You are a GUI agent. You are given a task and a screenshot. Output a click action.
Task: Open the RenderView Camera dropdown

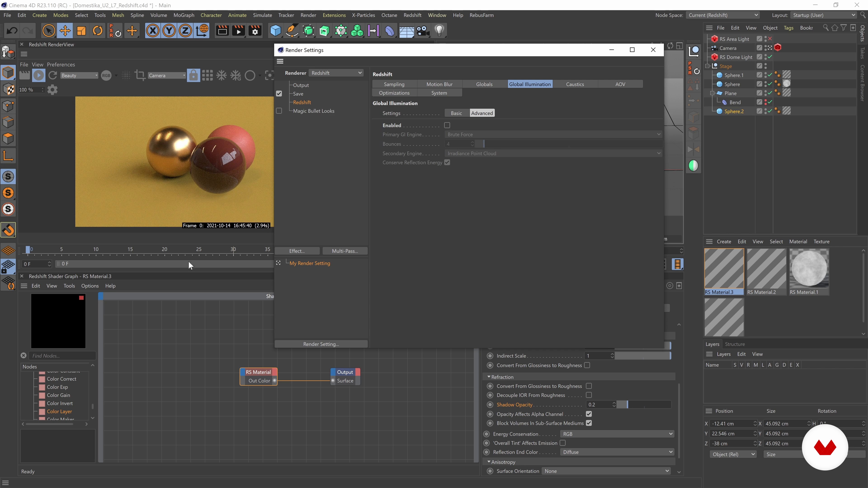point(167,75)
